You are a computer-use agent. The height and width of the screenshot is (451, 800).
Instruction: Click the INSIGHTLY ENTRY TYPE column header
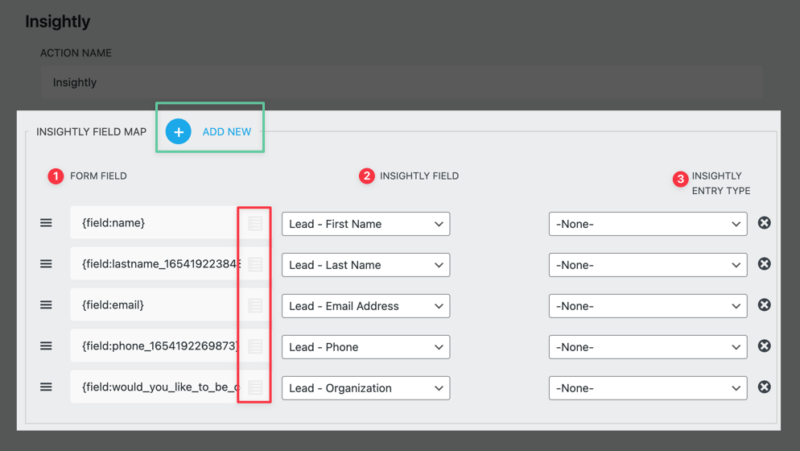[x=721, y=183]
